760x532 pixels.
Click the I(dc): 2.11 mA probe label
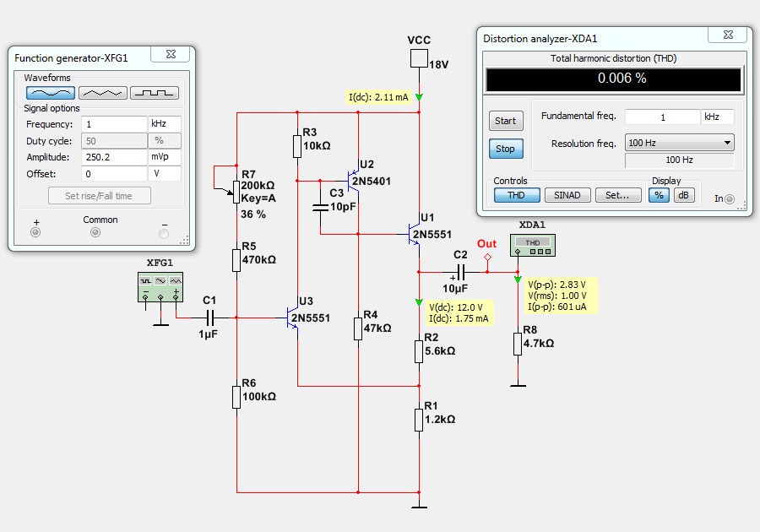pos(378,97)
